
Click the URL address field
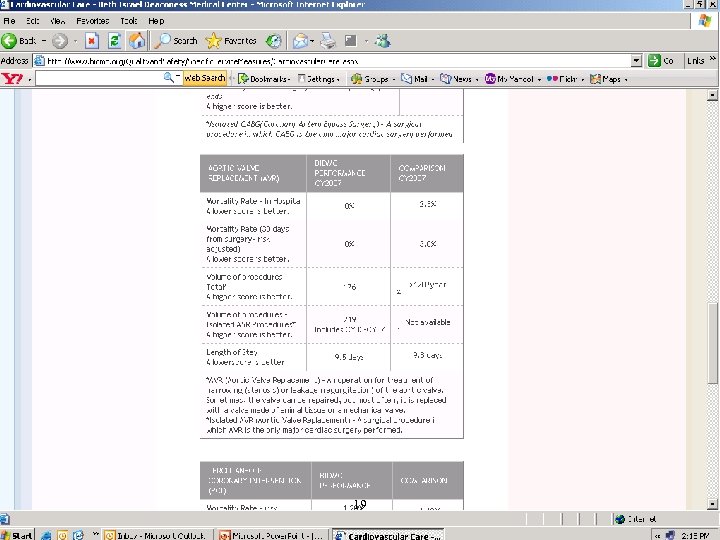(x=338, y=61)
